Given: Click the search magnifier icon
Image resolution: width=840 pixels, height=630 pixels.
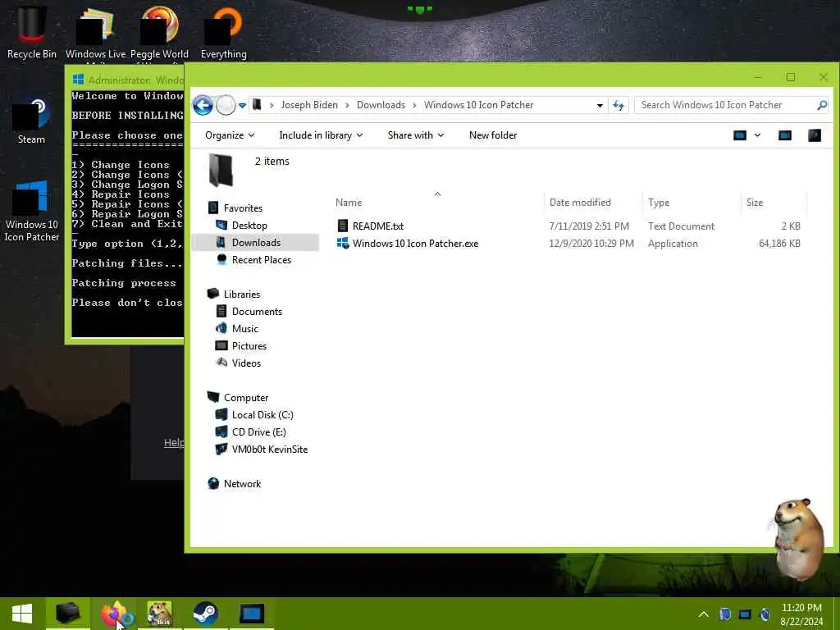Looking at the screenshot, I should pyautogui.click(x=822, y=105).
